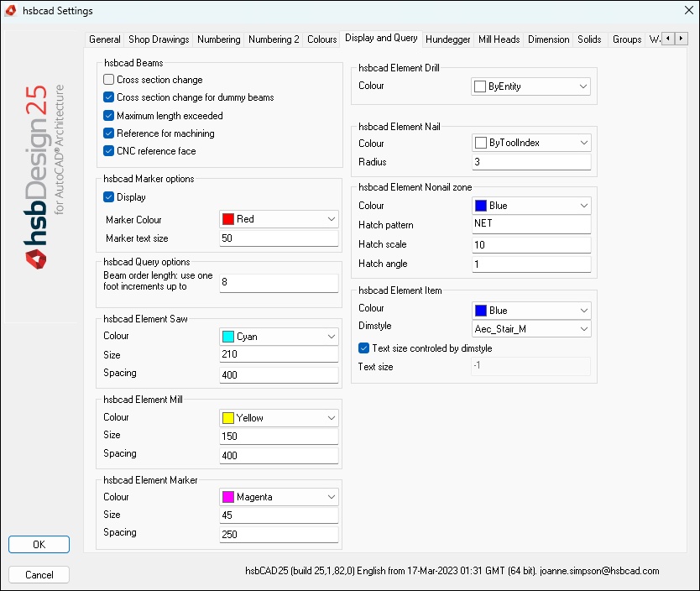700x591 pixels.
Task: Switch to the Mill Heads tab
Action: click(x=499, y=39)
